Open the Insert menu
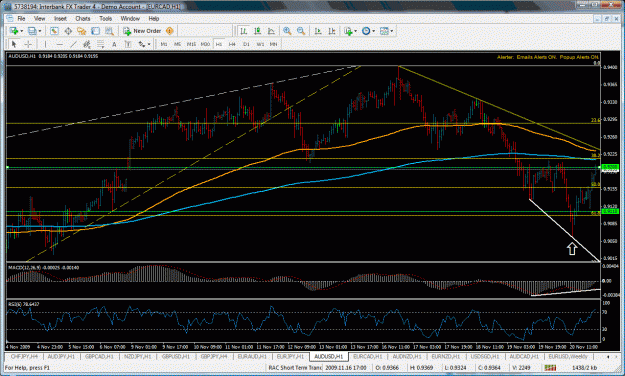The width and height of the screenshot is (625, 376). (x=60, y=18)
